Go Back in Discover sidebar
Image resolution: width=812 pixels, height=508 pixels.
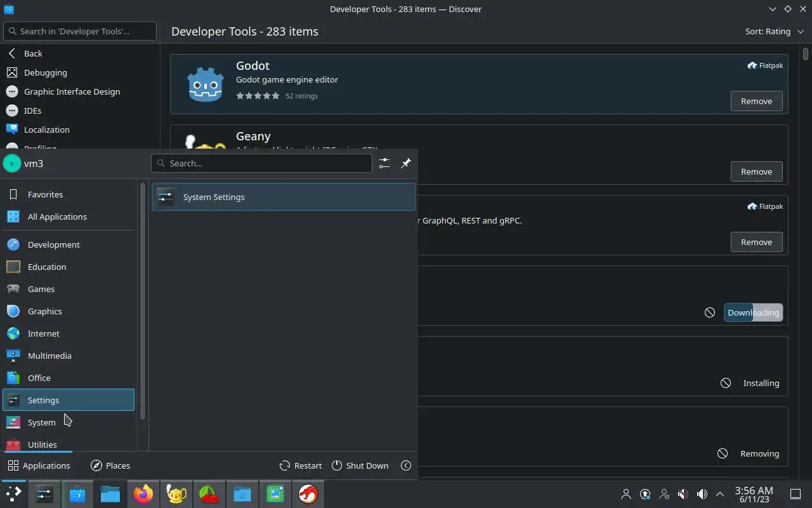[x=80, y=53]
